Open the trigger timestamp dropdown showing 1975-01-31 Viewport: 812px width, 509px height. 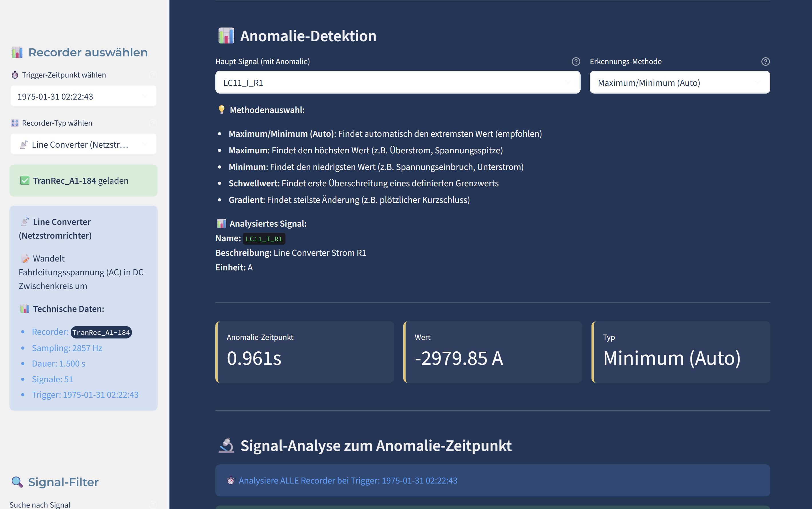pyautogui.click(x=83, y=96)
